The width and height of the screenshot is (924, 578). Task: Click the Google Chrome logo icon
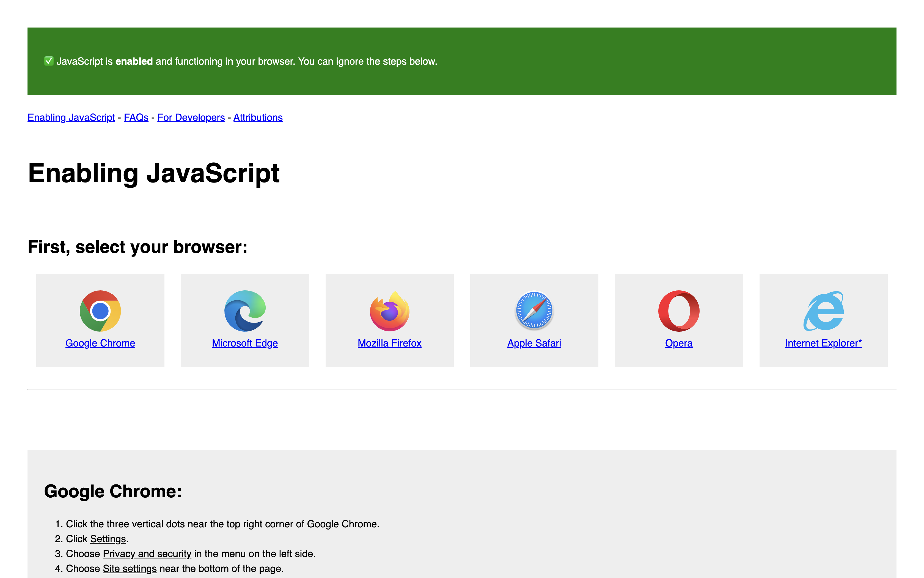point(100,311)
